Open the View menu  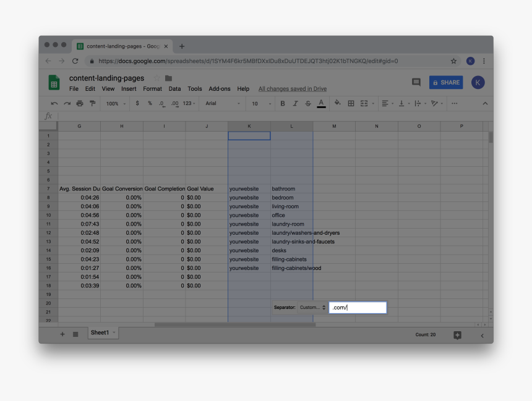108,89
